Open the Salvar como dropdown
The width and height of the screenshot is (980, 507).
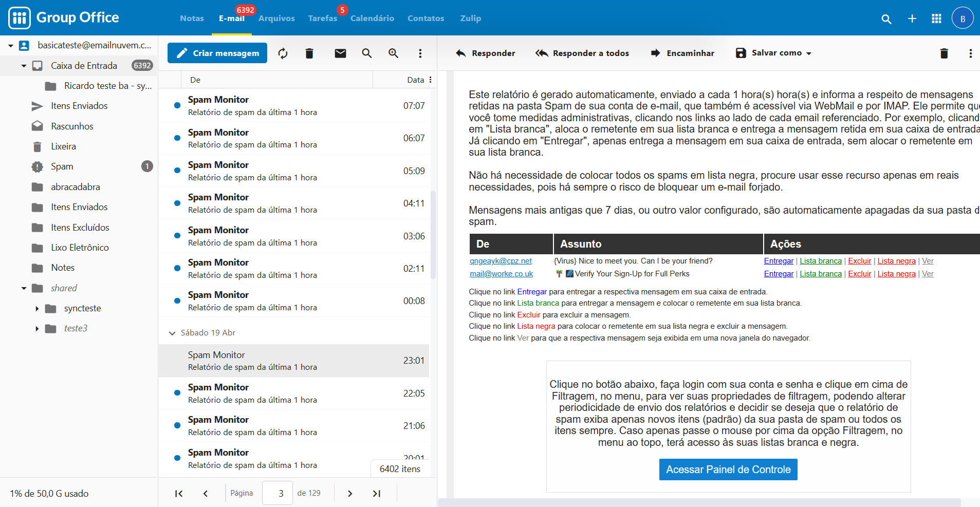(774, 53)
